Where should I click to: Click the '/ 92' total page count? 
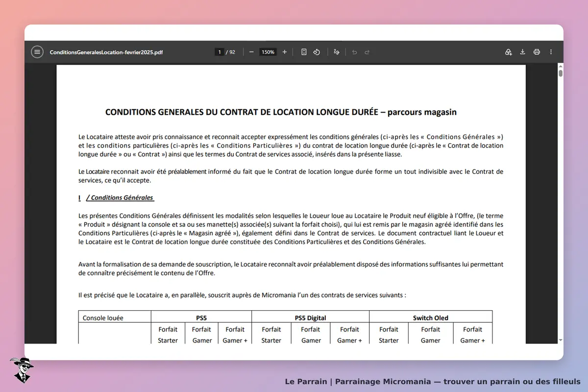(230, 52)
